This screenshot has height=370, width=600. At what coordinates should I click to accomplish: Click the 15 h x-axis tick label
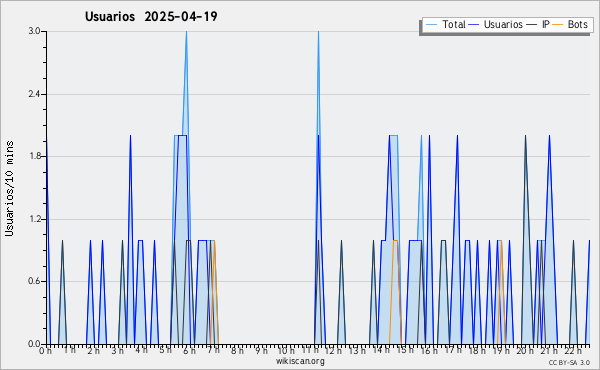point(405,350)
